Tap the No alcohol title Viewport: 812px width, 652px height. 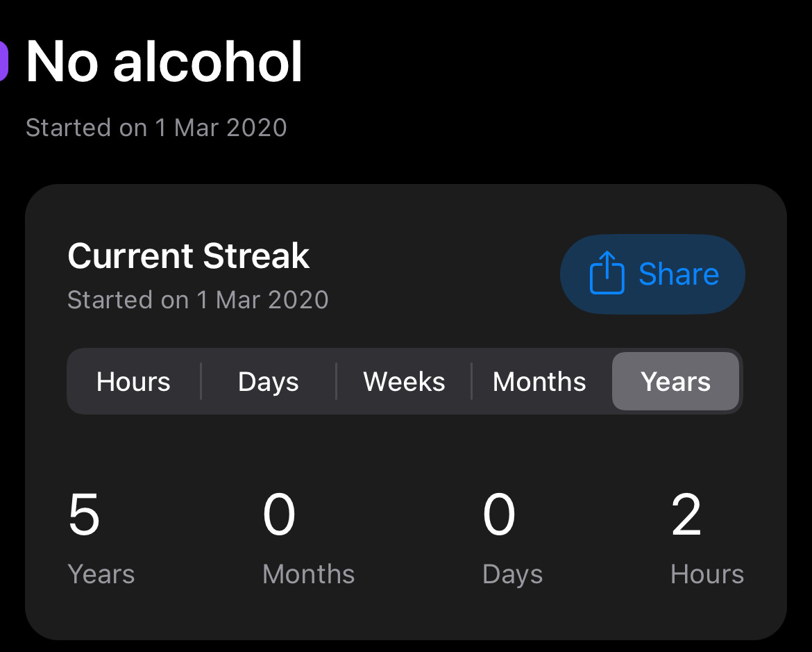click(164, 62)
